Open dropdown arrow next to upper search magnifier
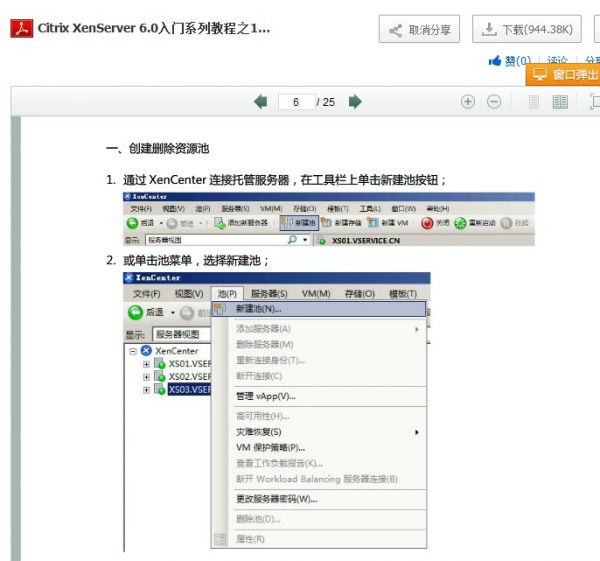The width and height of the screenshot is (600, 561). 305,240
